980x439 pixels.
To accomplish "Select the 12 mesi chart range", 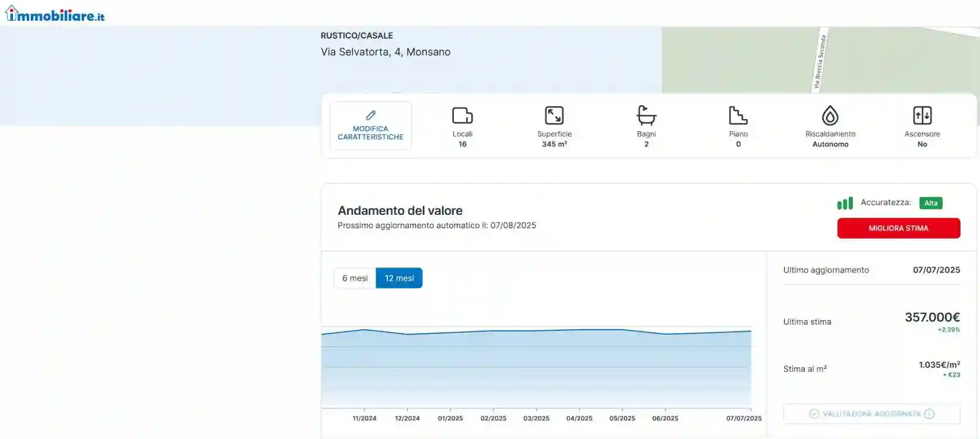I will point(399,278).
